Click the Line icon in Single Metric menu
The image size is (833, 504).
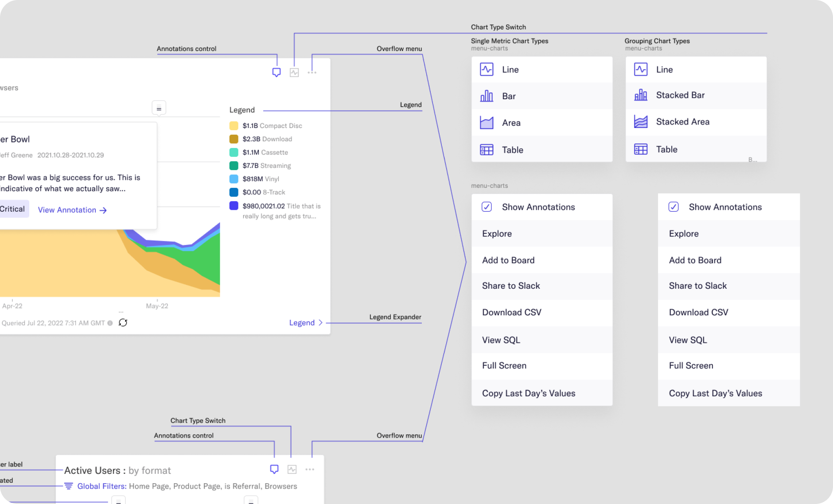point(487,70)
